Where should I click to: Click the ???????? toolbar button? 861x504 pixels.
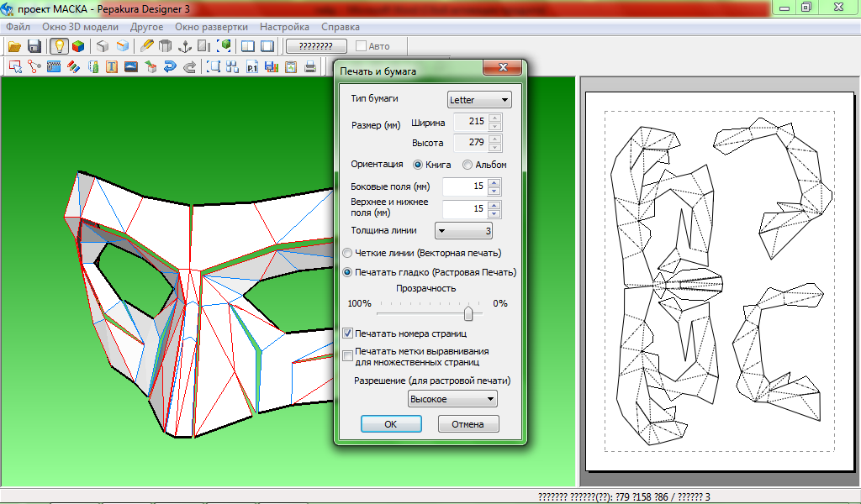pyautogui.click(x=316, y=46)
